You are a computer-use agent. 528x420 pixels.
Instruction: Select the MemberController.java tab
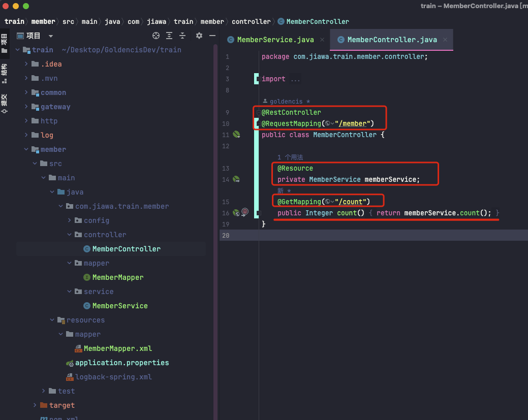pyautogui.click(x=392, y=40)
